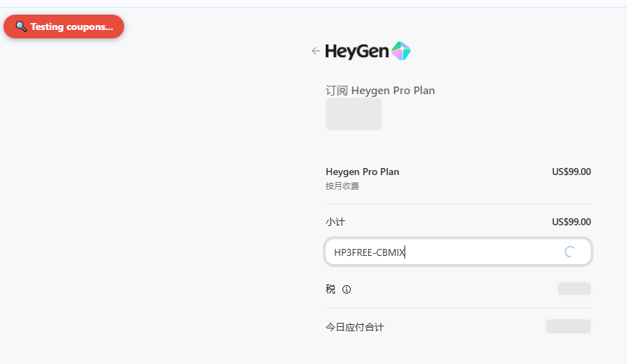This screenshot has width=627, height=364.
Task: Click the US$99.00 plan price
Action: pos(571,172)
